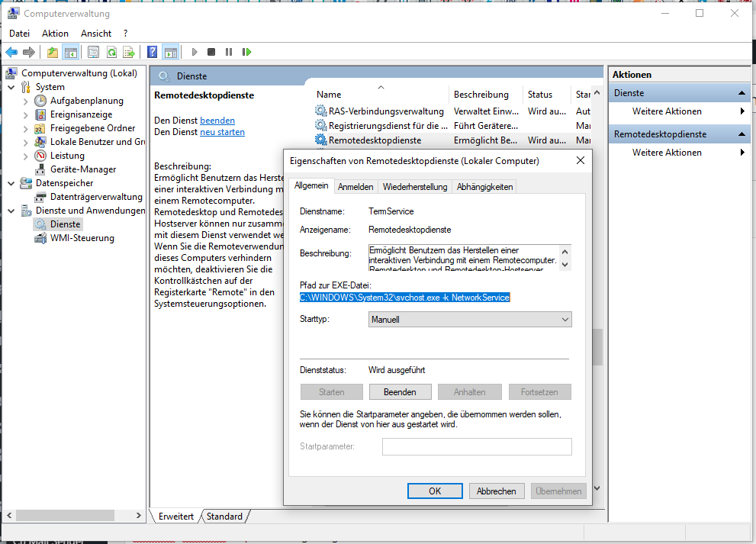756x544 pixels.
Task: Open help via blue question mark icon
Action: pos(153,52)
